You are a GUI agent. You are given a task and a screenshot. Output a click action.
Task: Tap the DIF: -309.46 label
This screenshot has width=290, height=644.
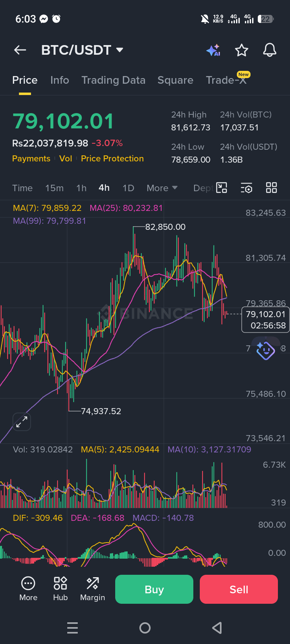click(38, 518)
